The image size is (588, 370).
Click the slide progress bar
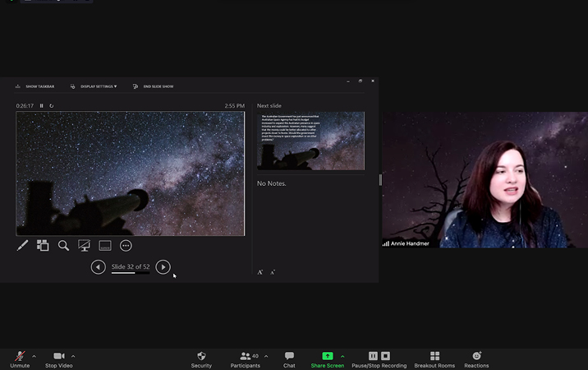pyautogui.click(x=131, y=273)
